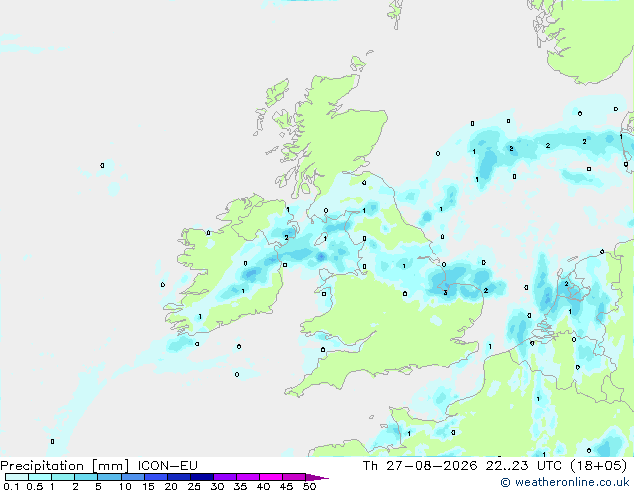Pick the 25 to 30 mm navy swatch

201,477
